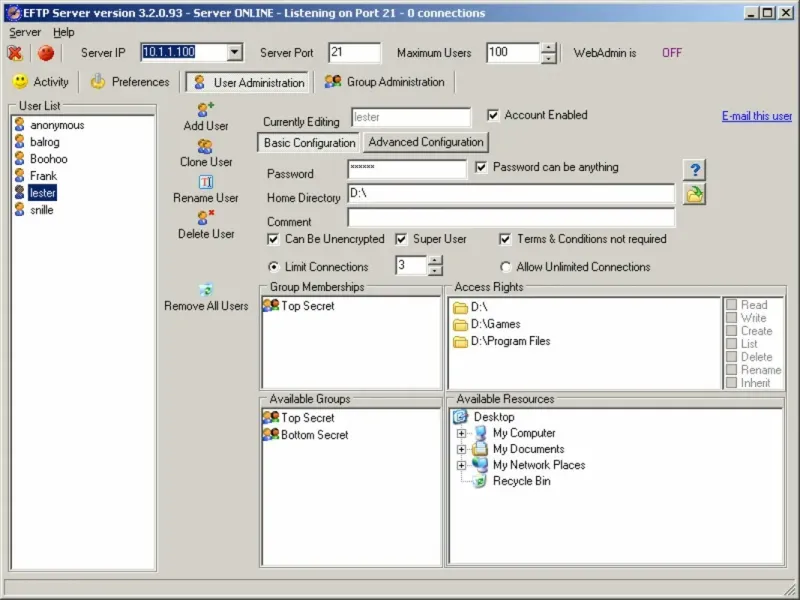Click the Clone User icon
The width and height of the screenshot is (800, 600).
point(205,146)
